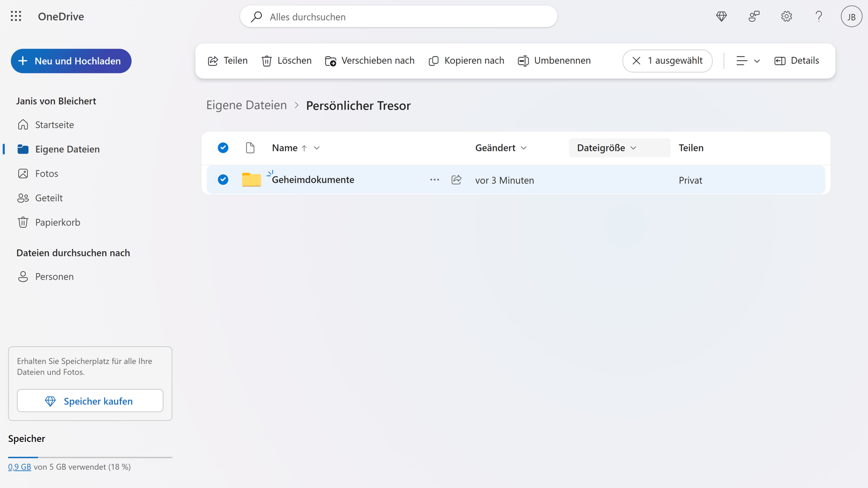Click the Speicher kaufen button

pyautogui.click(x=90, y=401)
